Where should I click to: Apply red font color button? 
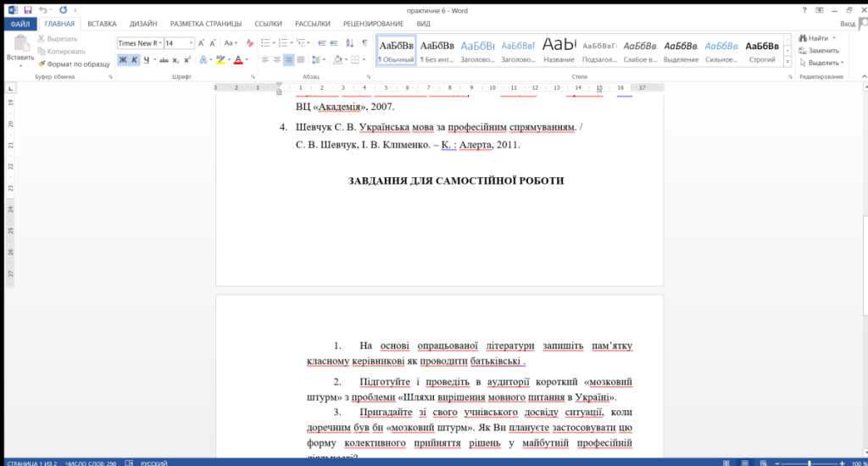[238, 60]
